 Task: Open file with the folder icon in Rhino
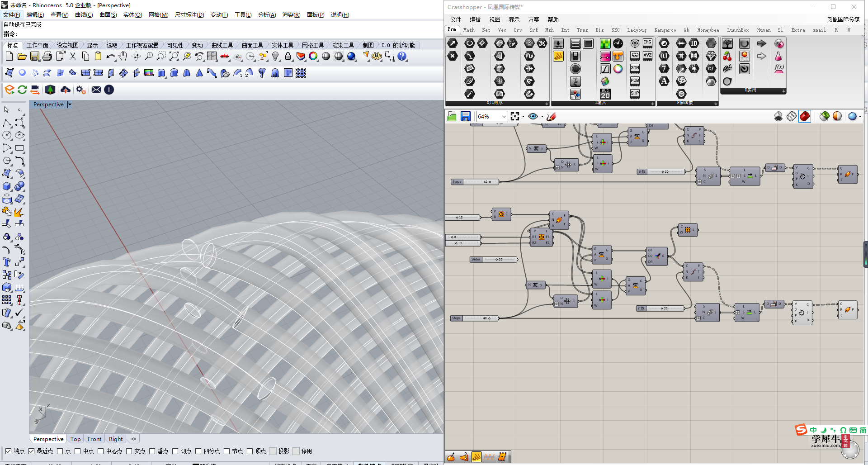coord(22,56)
